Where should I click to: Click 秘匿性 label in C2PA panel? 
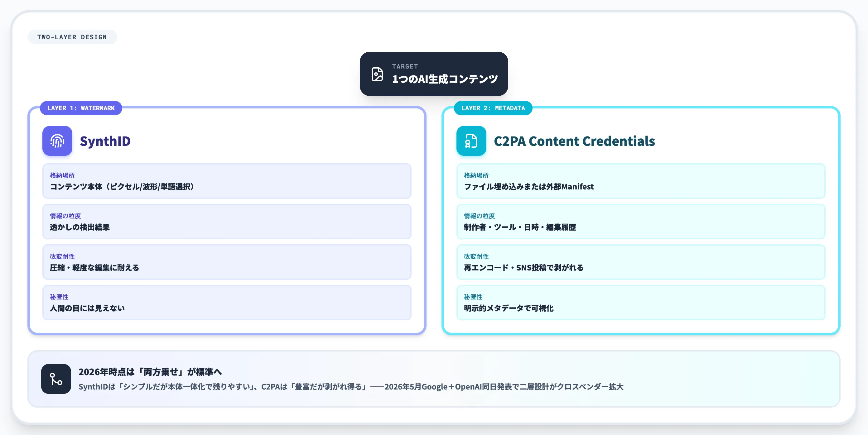coord(473,297)
